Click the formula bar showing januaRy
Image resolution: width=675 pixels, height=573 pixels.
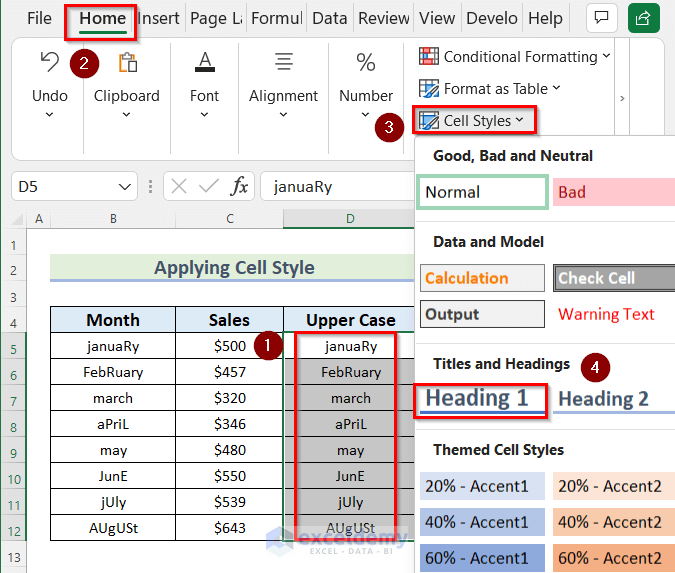[x=336, y=186]
